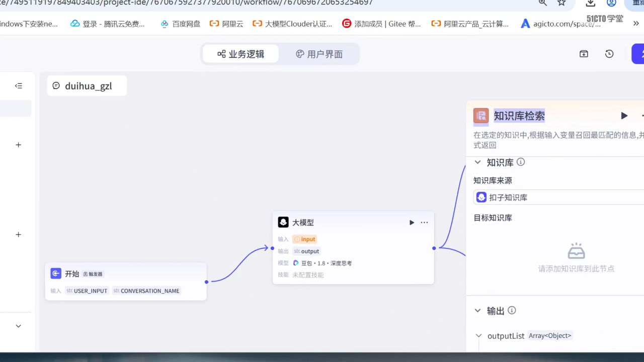The width and height of the screenshot is (644, 362).
Task: Click the 豆包 · 1.8 · 深度思考 model text
Action: click(x=326, y=263)
